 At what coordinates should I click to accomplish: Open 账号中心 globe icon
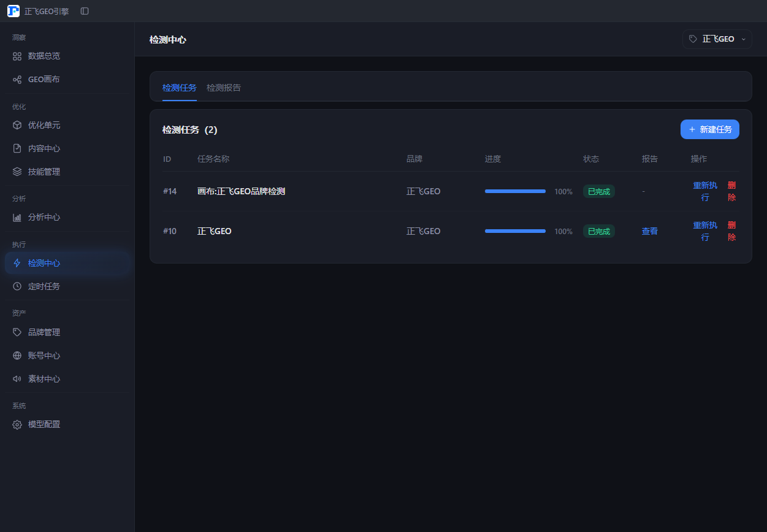17,355
